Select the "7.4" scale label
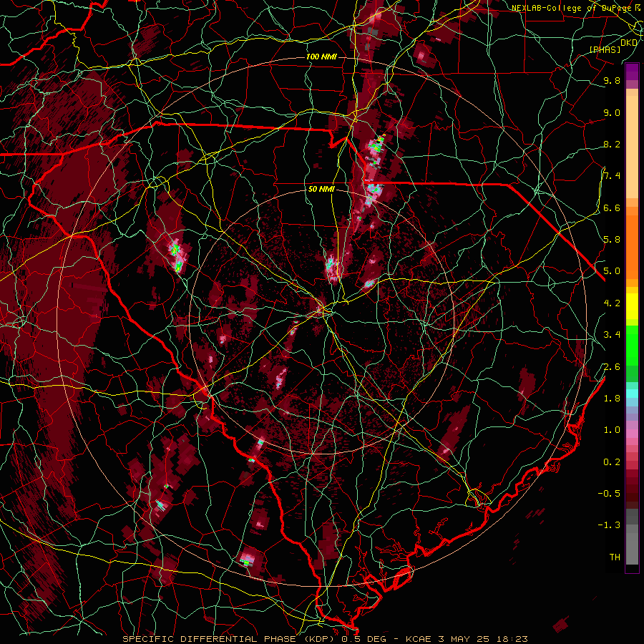644x644 pixels. coord(612,176)
